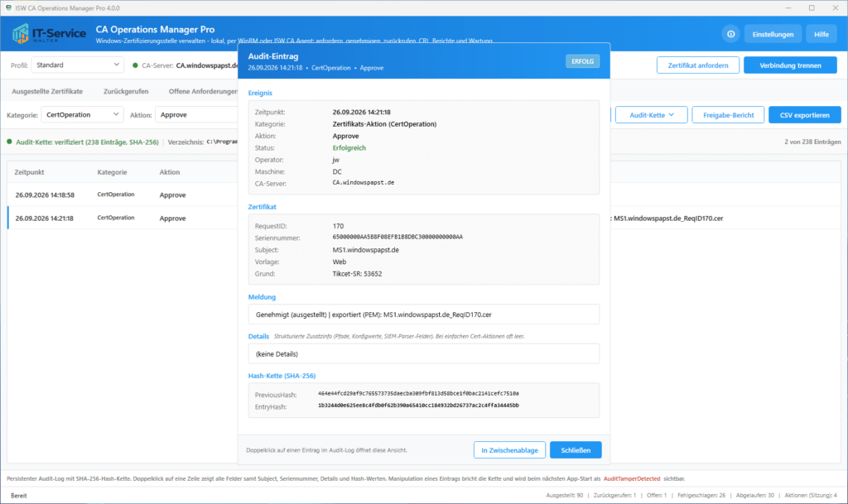Open Einstellungen settings
Screen dimensions: 848x504
click(773, 34)
